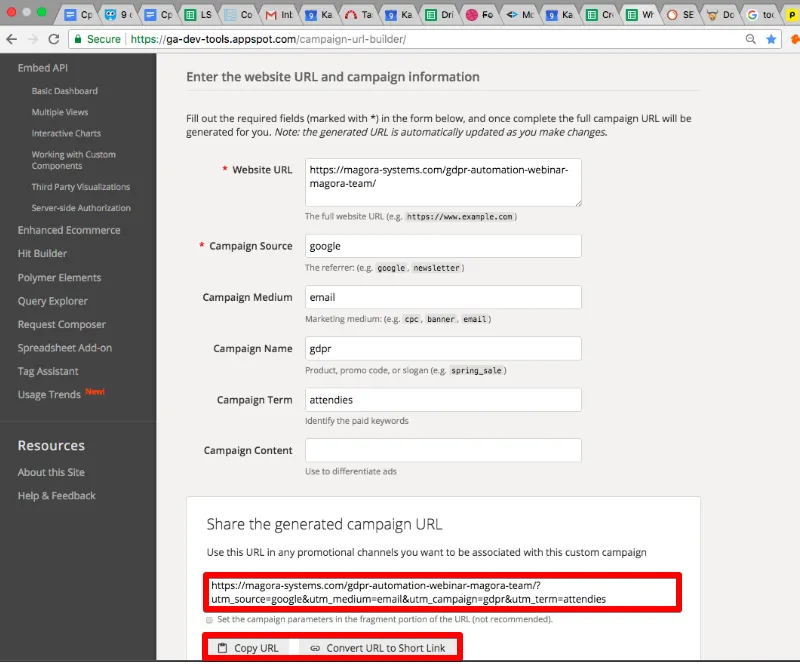Image resolution: width=800 pixels, height=665 pixels.
Task: Go to Working with Custom Components
Action: [73, 160]
